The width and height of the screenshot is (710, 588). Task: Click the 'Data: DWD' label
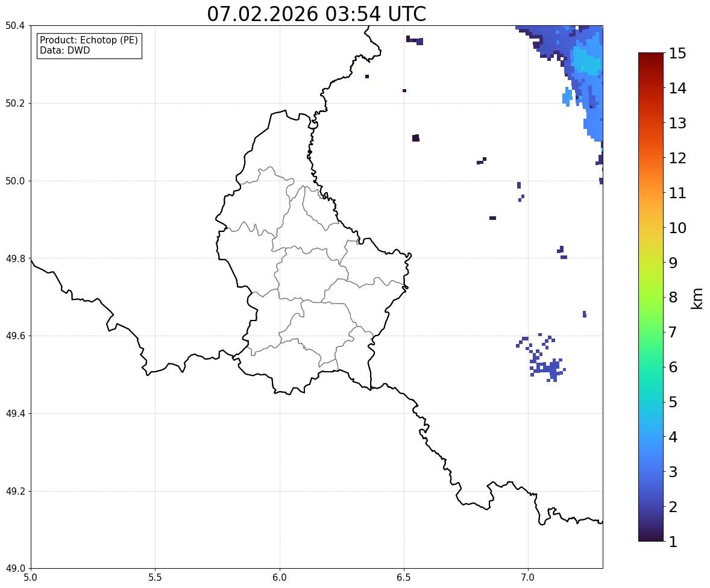tap(64, 50)
